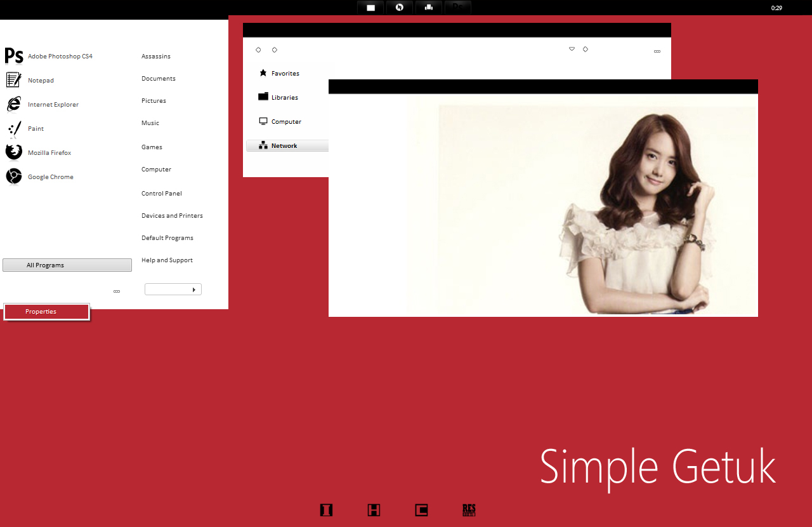
Task: Open the recent pages dropdown in Explorer
Action: tap(572, 49)
